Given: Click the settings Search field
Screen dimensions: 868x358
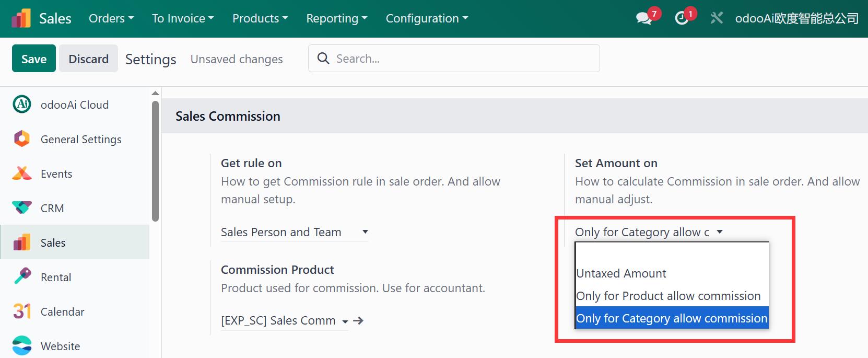Looking at the screenshot, I should [462, 59].
